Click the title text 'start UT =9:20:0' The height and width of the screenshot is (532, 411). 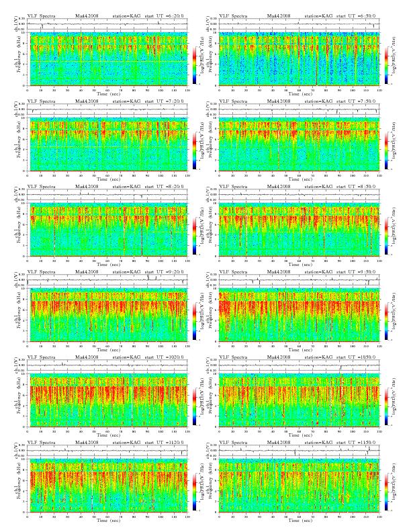164,271
